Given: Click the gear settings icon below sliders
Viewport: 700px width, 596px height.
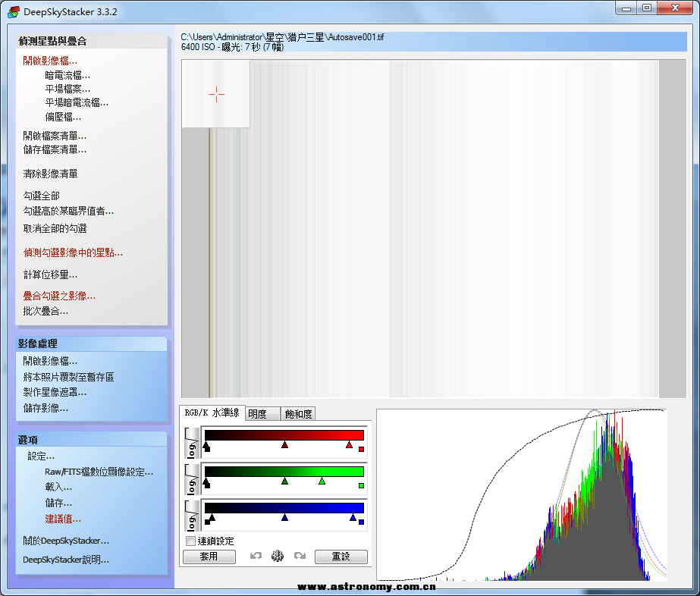Looking at the screenshot, I should click(x=278, y=556).
